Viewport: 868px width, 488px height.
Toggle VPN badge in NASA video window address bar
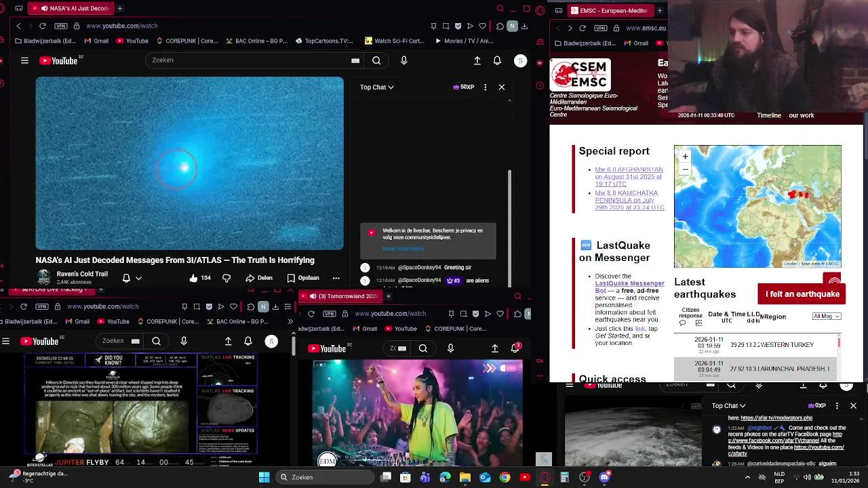(x=61, y=26)
